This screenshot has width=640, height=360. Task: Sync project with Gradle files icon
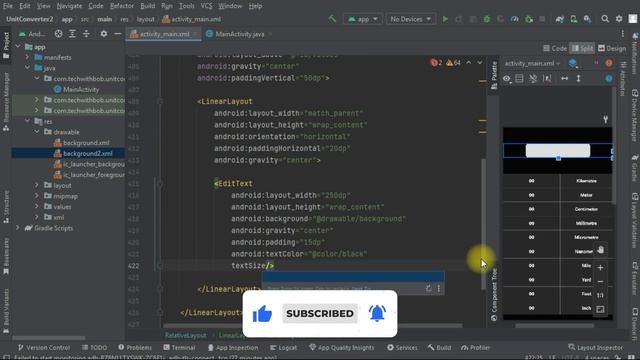560,19
